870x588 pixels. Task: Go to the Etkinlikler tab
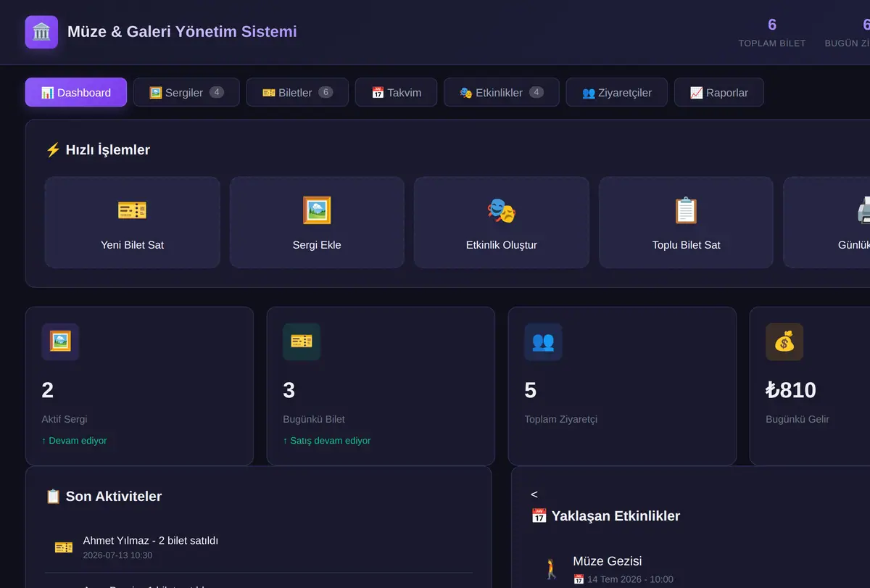click(501, 92)
